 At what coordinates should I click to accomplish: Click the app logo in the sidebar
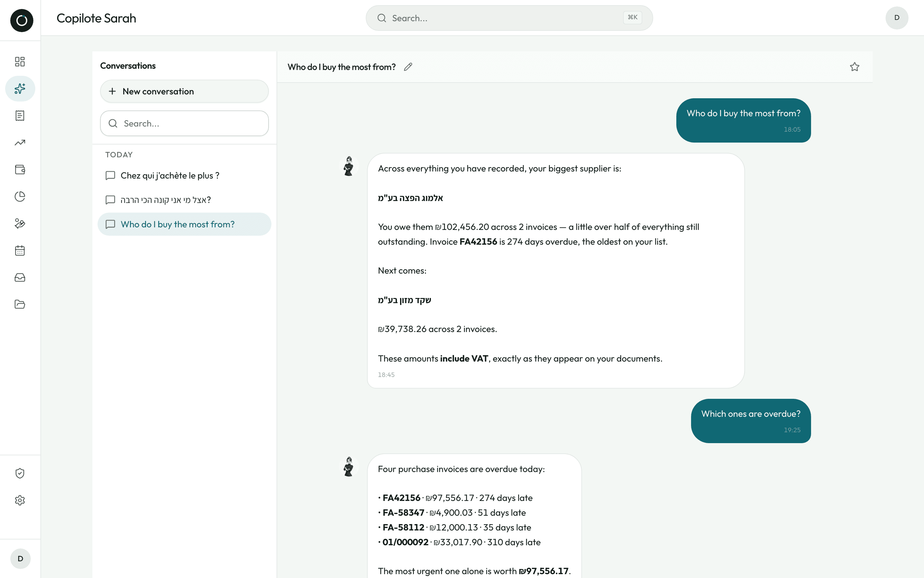click(22, 20)
